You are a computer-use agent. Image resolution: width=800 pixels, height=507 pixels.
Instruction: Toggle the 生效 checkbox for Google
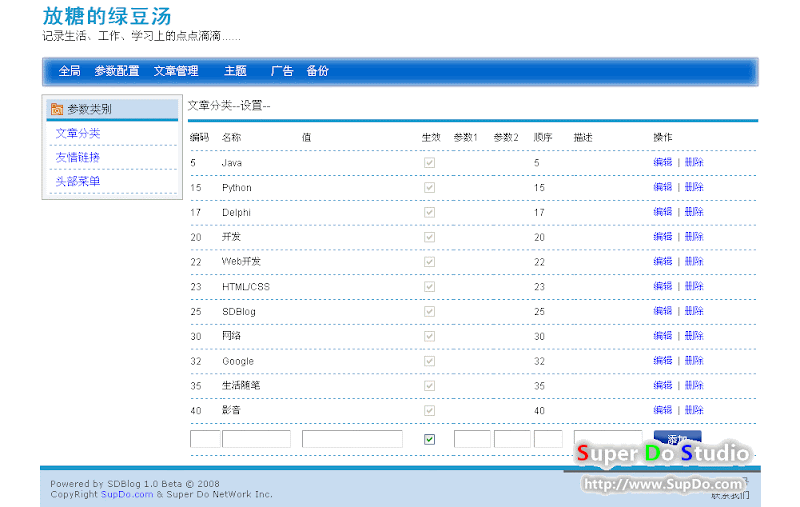click(x=430, y=361)
